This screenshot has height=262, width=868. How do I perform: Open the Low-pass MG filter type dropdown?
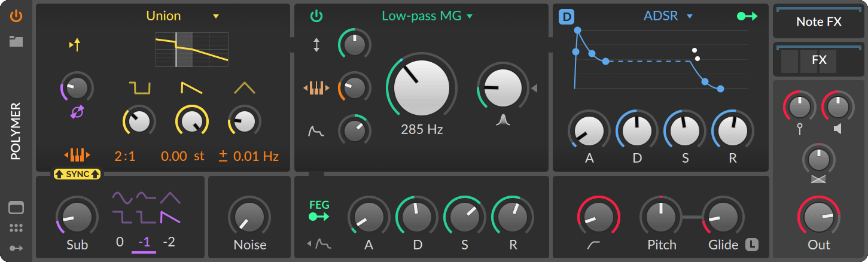470,16
